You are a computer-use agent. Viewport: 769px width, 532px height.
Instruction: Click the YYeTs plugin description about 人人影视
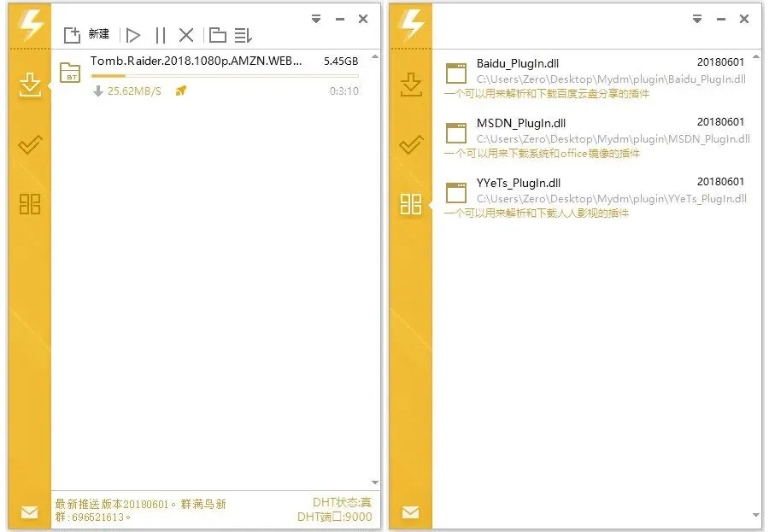pyautogui.click(x=537, y=213)
